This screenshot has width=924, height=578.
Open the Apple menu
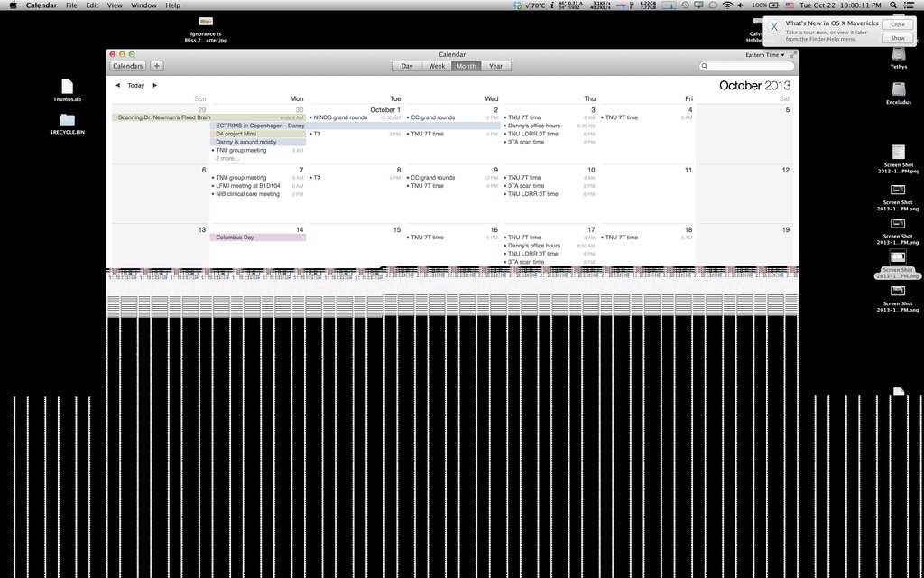[x=13, y=5]
